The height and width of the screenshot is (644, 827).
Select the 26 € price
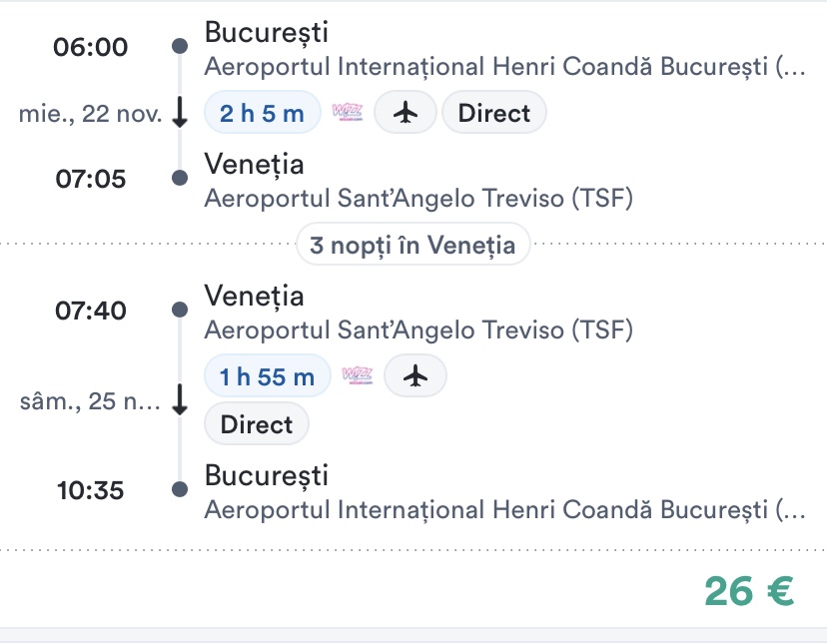(x=749, y=591)
